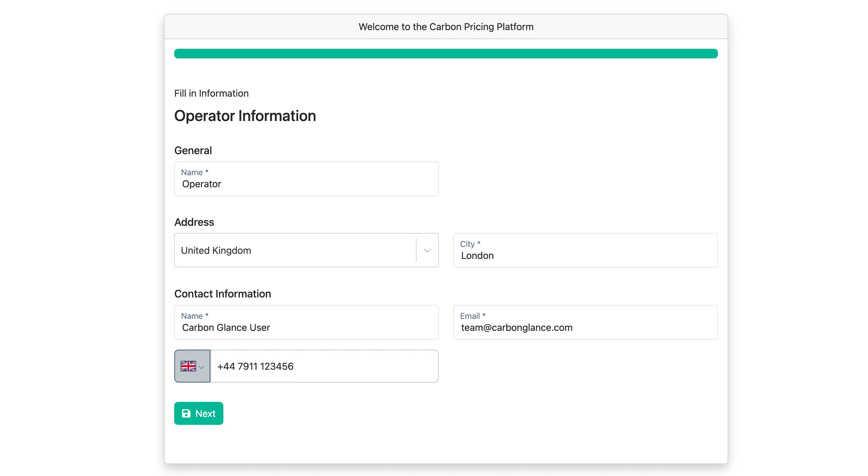
Task: Click the Contact Information section heading
Action: point(222,294)
